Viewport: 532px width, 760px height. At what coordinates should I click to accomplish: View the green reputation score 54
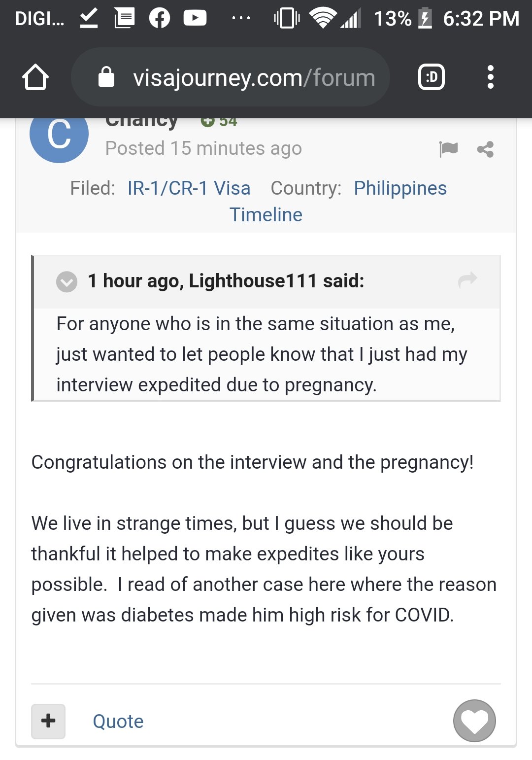click(219, 121)
